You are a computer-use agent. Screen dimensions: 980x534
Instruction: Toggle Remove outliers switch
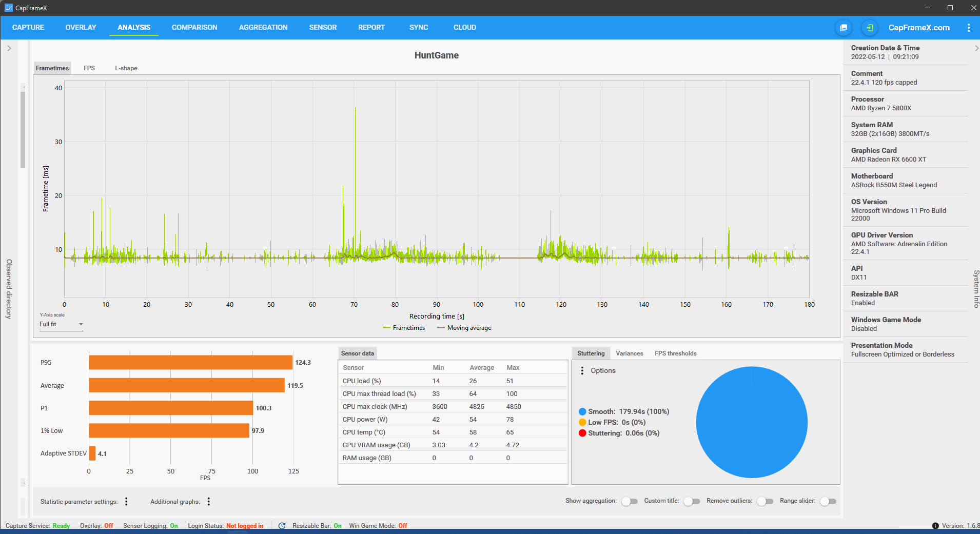[x=765, y=501]
